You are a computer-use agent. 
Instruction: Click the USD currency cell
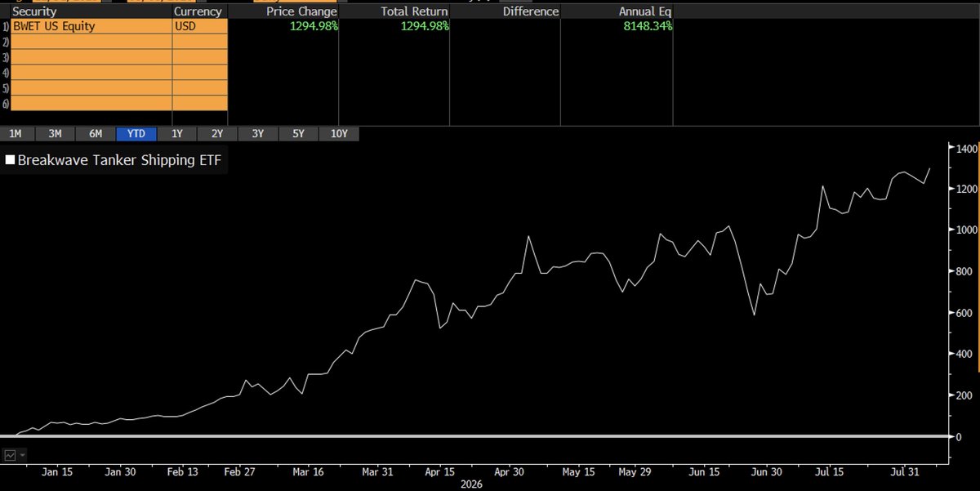(200, 26)
